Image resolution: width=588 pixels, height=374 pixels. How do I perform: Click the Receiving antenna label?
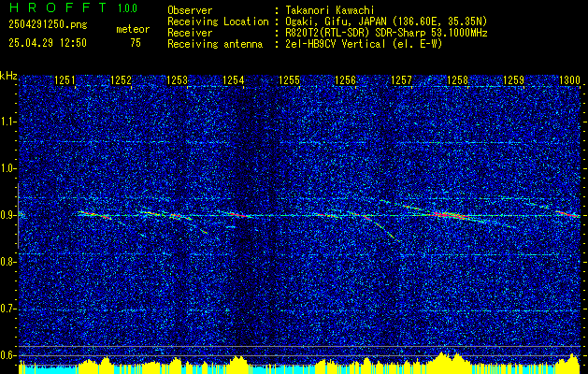[x=215, y=44]
